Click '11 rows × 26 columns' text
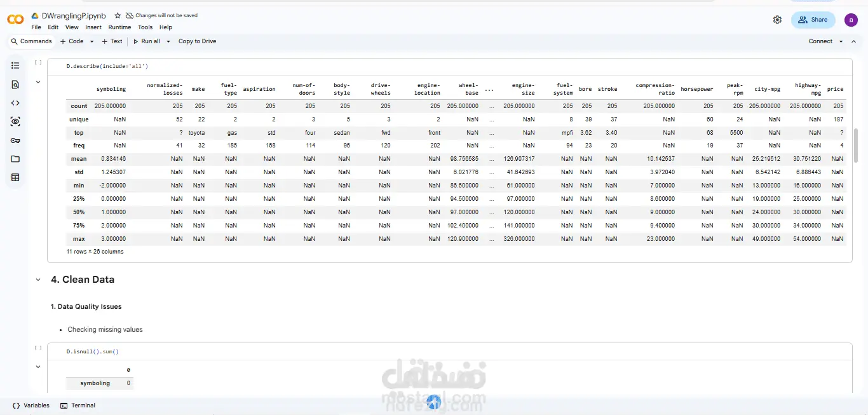Screen dimensions: 868x415 pos(95,252)
